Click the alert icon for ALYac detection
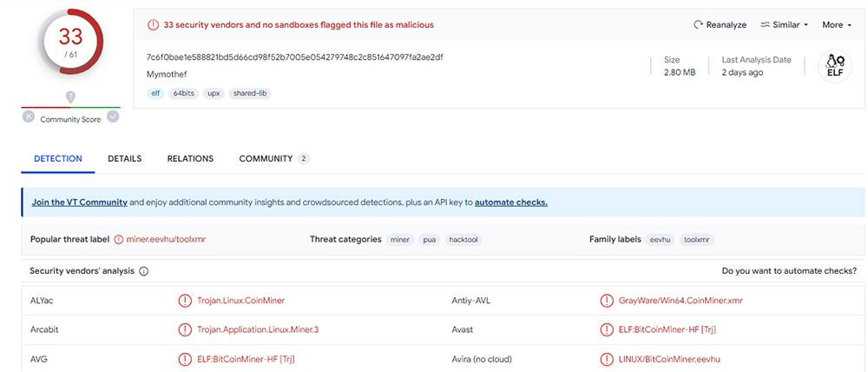This screenshot has height=372, width=868. (184, 301)
